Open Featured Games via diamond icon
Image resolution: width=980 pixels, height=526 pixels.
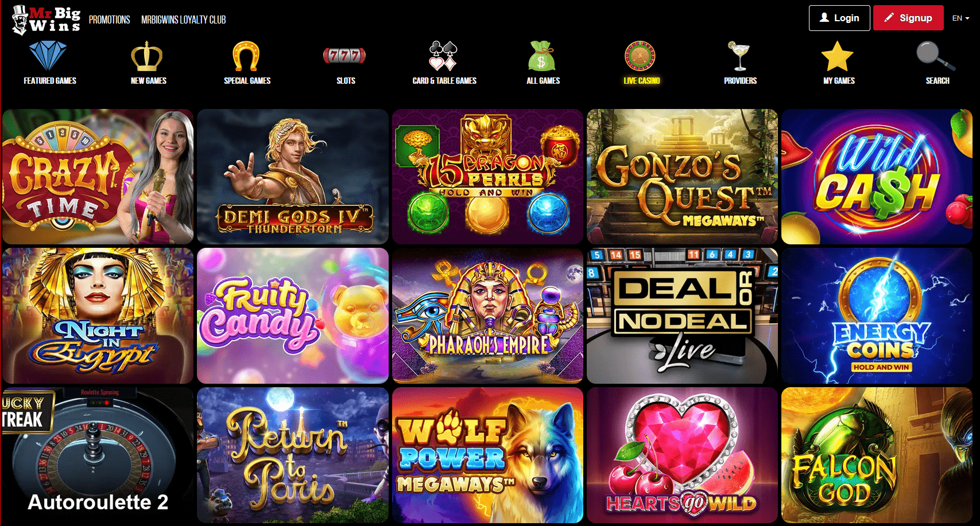48,56
